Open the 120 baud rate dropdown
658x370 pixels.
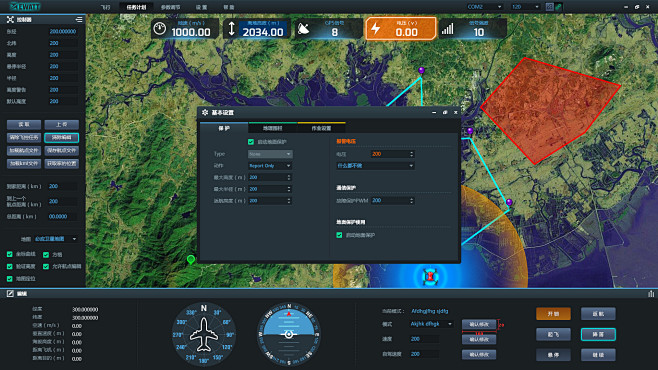pyautogui.click(x=525, y=7)
